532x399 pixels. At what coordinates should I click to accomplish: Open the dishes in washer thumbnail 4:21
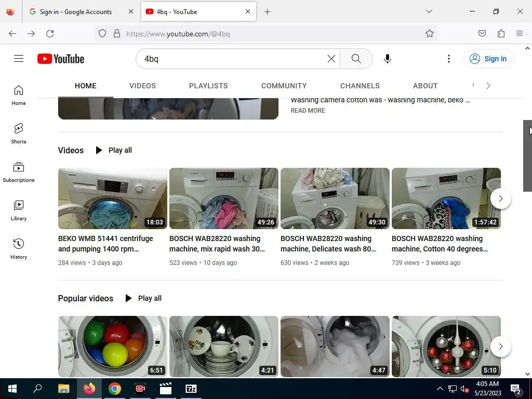tap(224, 347)
